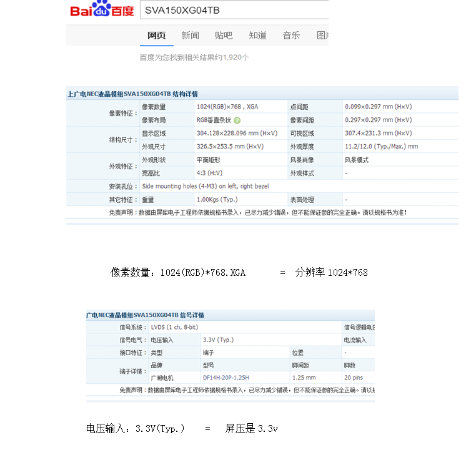Click the 像素数量：1024(RGB)*768.XGA annotation line

coord(178,272)
